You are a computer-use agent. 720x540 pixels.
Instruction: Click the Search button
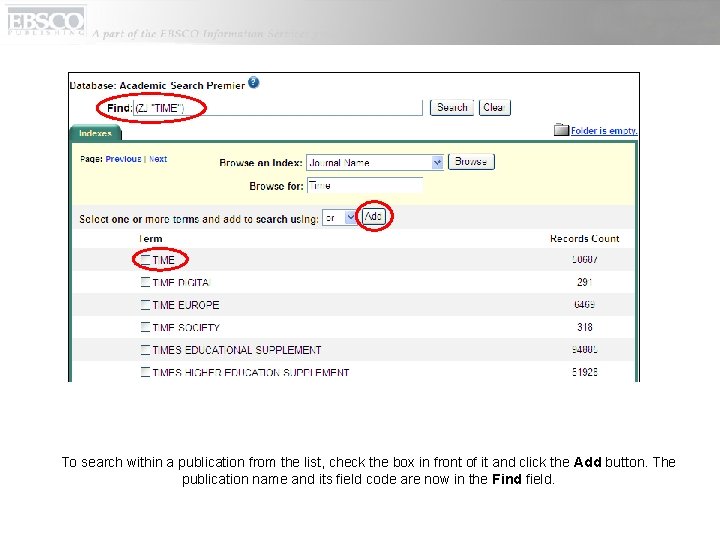pyautogui.click(x=452, y=107)
